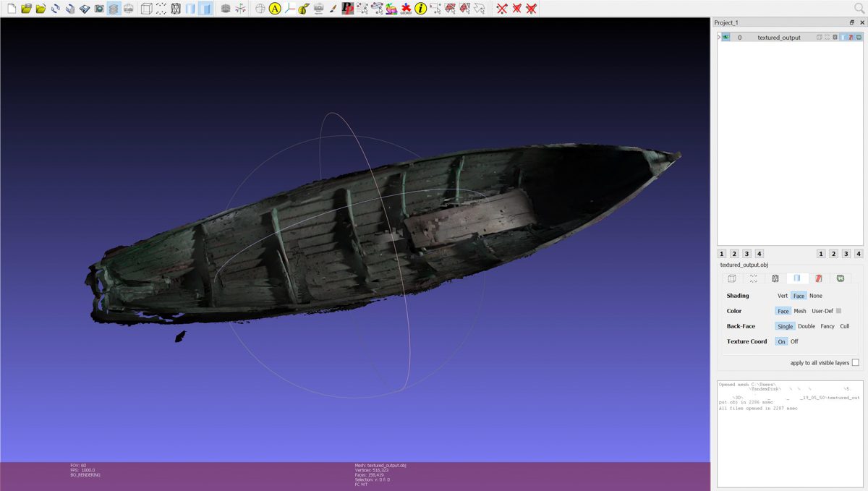
Task: Turn Texture Coord Off
Action: [794, 341]
